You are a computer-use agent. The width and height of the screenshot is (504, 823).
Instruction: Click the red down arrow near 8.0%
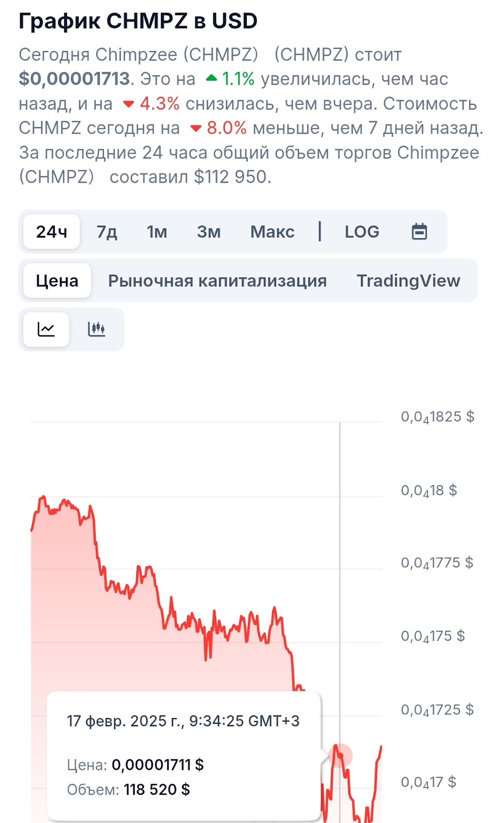(x=195, y=128)
